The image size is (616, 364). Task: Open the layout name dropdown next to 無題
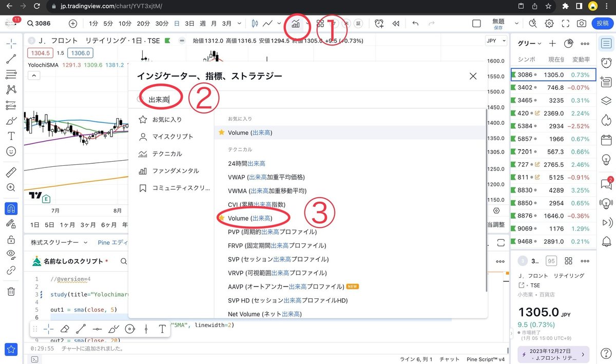pos(517,23)
